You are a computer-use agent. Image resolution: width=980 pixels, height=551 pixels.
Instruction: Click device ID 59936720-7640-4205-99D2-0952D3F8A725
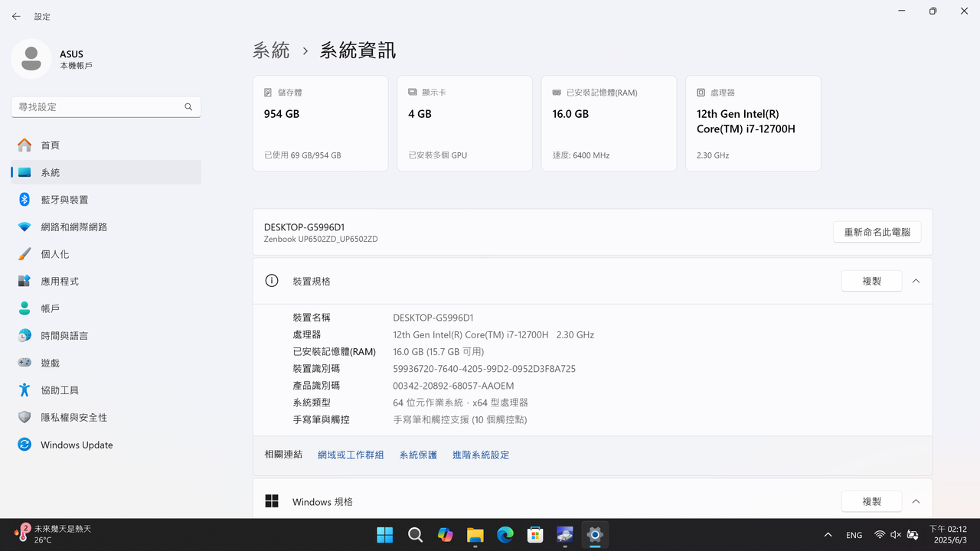point(484,369)
